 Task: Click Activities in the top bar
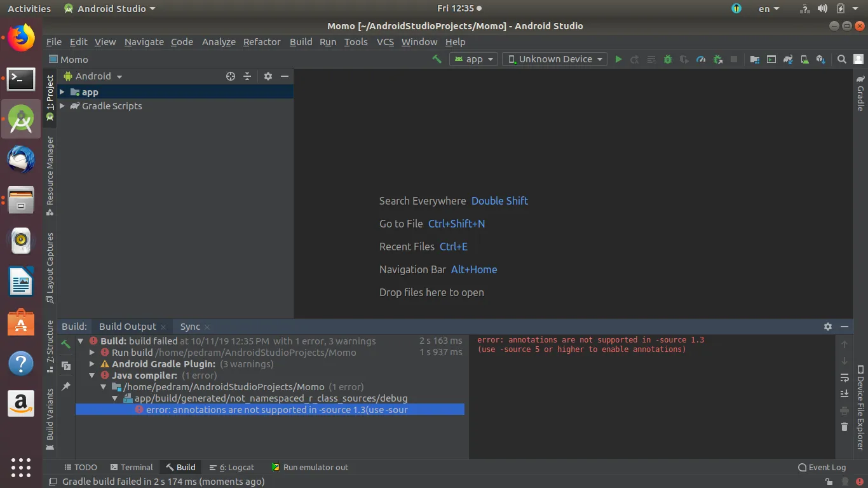point(29,8)
